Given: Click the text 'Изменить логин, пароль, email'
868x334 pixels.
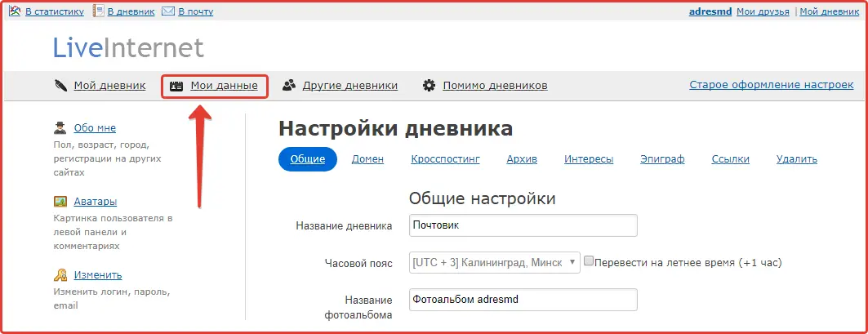Looking at the screenshot, I should pos(111,298).
